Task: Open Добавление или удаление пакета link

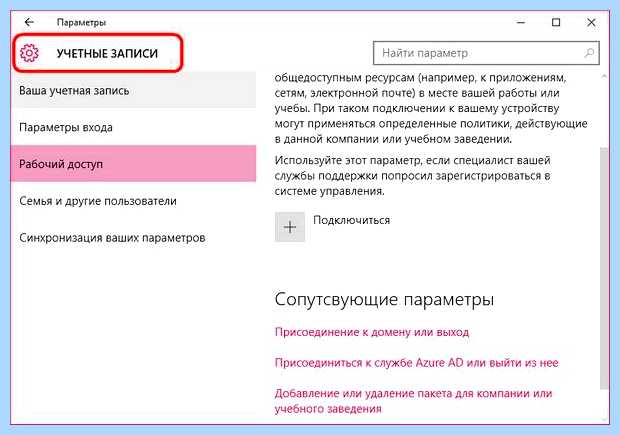Action: 413,401
